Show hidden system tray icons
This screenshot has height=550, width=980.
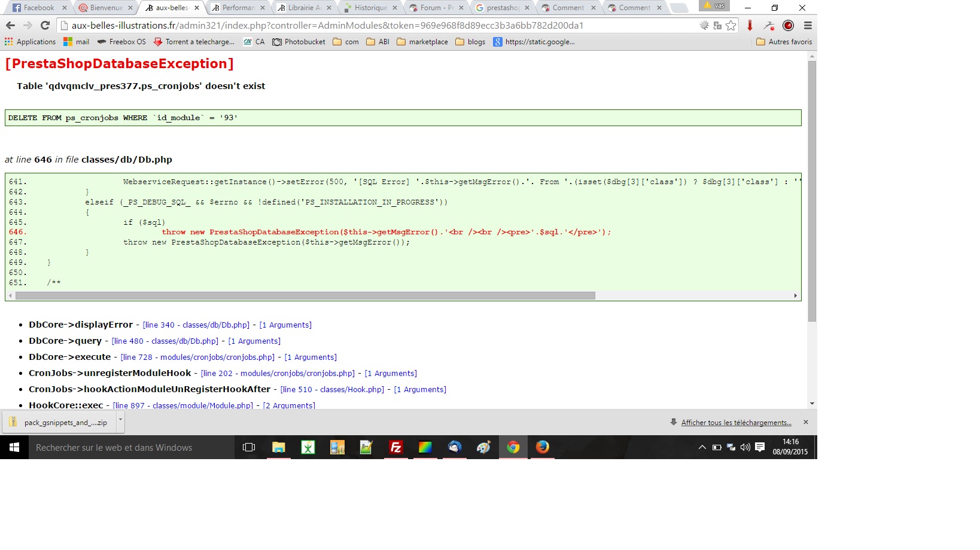click(x=702, y=447)
